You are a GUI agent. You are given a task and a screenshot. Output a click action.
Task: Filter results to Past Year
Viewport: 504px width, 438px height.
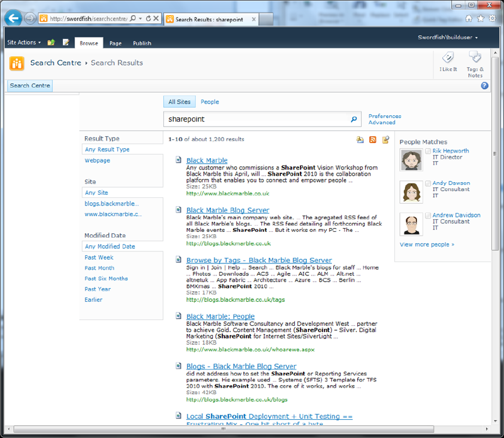tap(98, 289)
